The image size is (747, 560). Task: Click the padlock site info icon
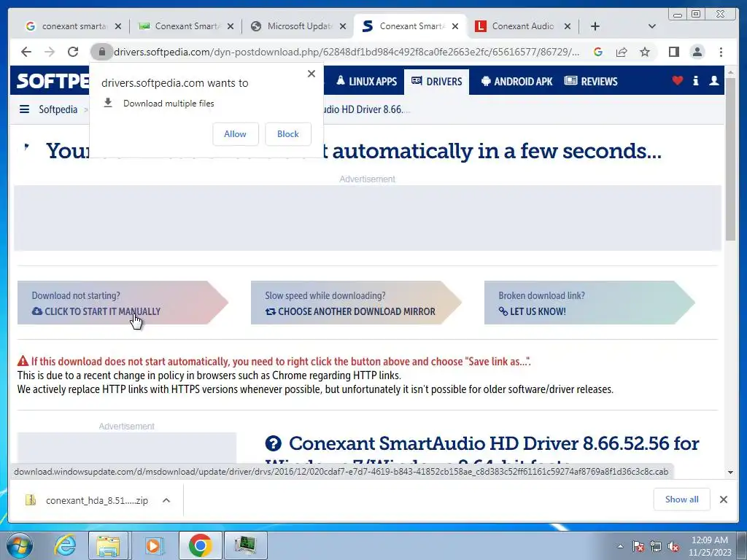[101, 52]
